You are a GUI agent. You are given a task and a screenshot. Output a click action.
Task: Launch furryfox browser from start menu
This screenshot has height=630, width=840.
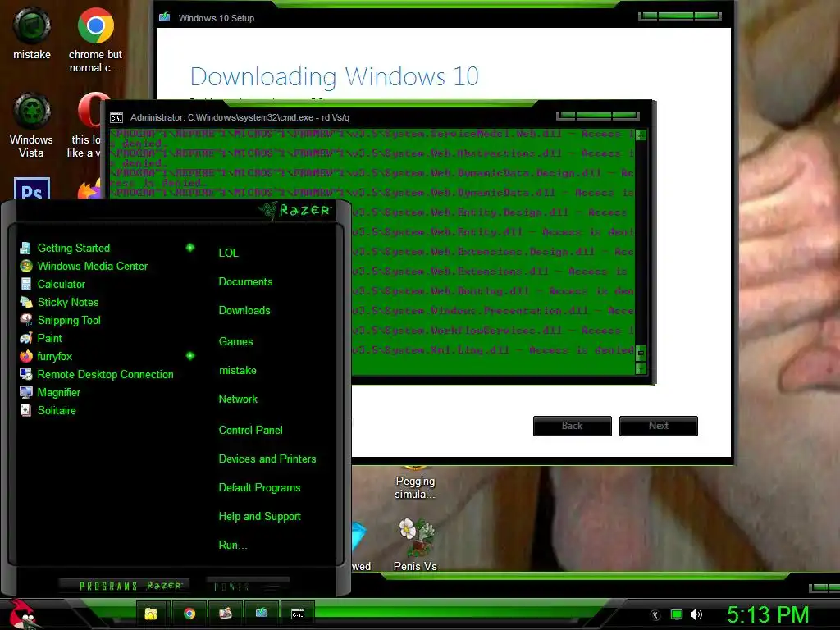pyautogui.click(x=46, y=356)
